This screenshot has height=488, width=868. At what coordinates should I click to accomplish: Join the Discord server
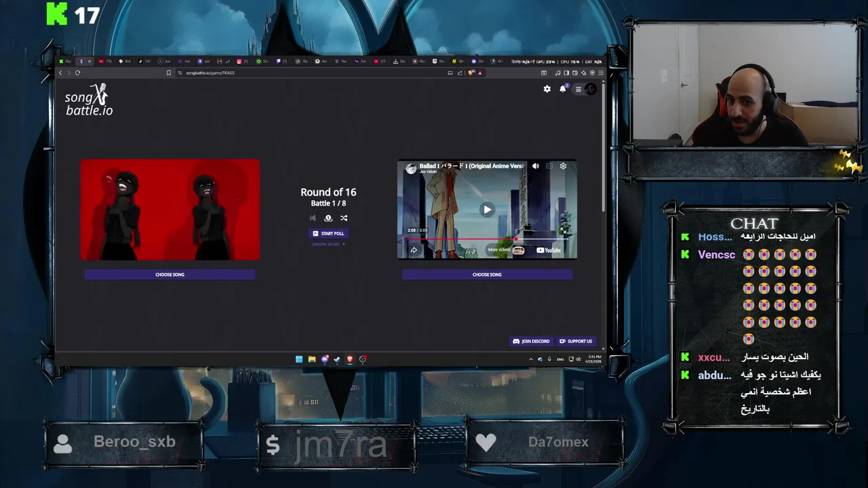tap(532, 341)
